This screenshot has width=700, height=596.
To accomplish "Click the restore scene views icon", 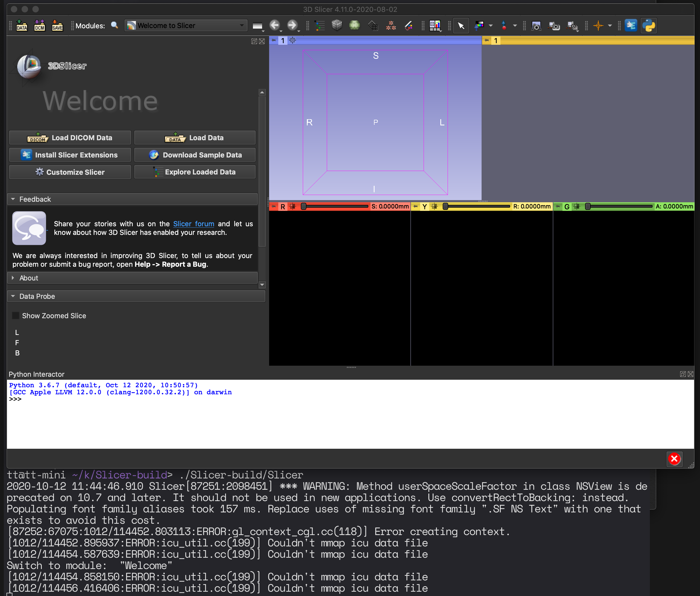I will click(x=572, y=26).
